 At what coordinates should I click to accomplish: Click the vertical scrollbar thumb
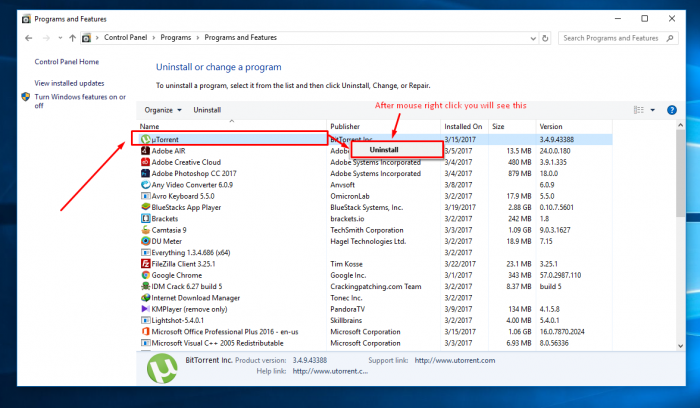coord(680,174)
